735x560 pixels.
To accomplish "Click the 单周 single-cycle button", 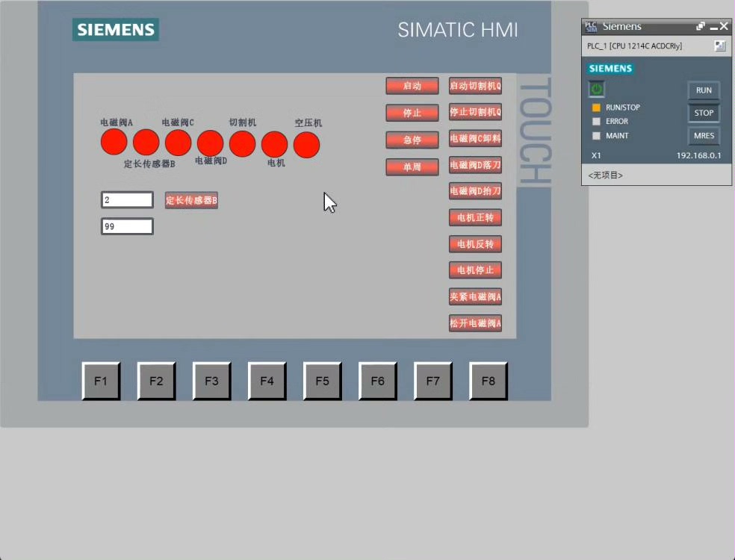I will [x=412, y=167].
